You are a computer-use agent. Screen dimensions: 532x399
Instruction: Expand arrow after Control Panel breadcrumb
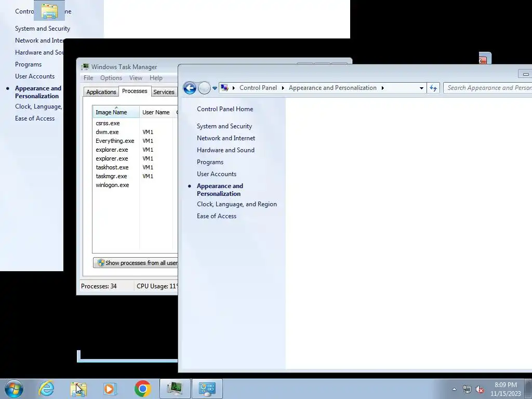(x=283, y=88)
